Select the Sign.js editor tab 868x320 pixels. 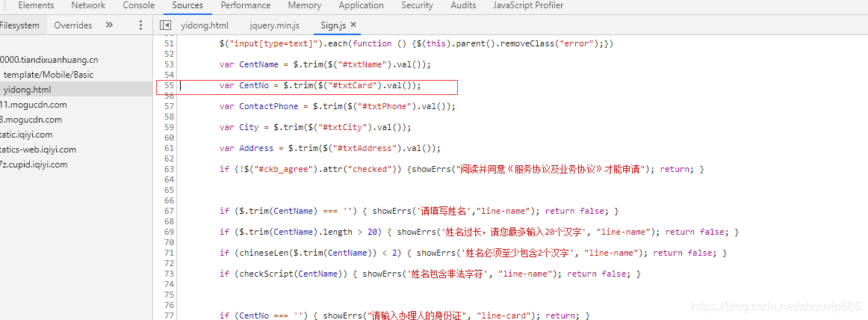click(334, 25)
